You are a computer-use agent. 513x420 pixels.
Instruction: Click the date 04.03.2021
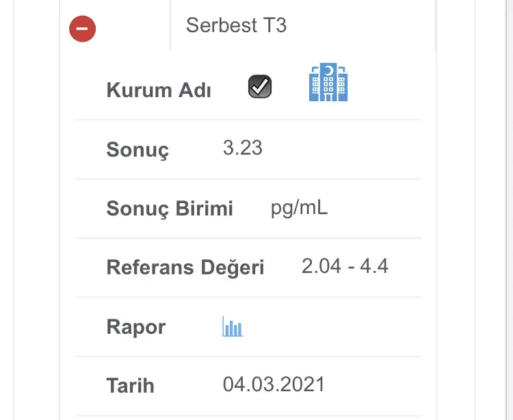coord(274,384)
